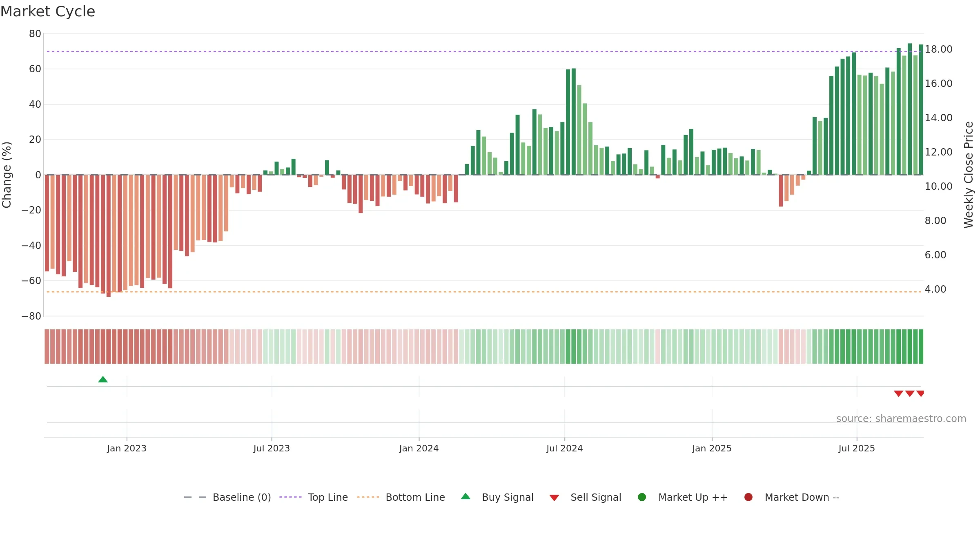Click the dark red Market Down circle icon
980x551 pixels.
click(748, 497)
